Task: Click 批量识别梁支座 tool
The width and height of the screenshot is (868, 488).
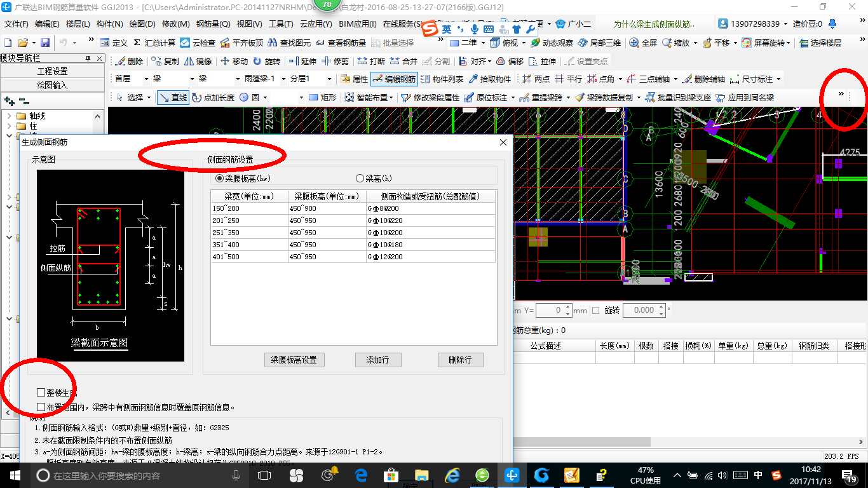Action: coord(678,97)
